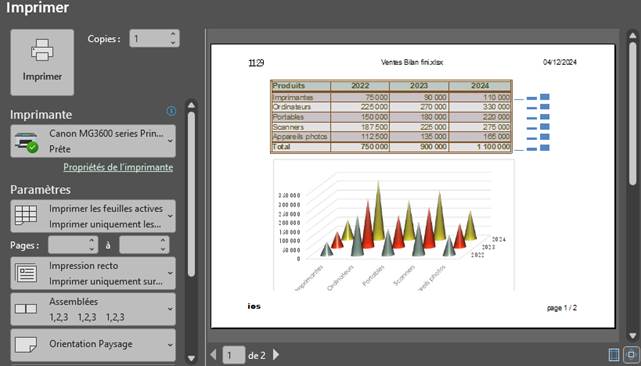Show margins icon at bottom right
Image resolution: width=641 pixels, height=366 pixels.
614,355
